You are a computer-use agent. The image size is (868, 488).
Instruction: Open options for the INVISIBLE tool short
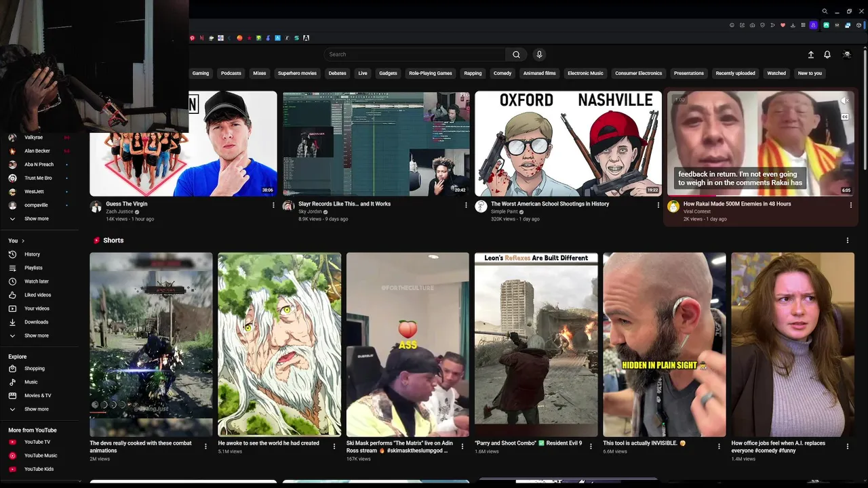click(x=719, y=446)
